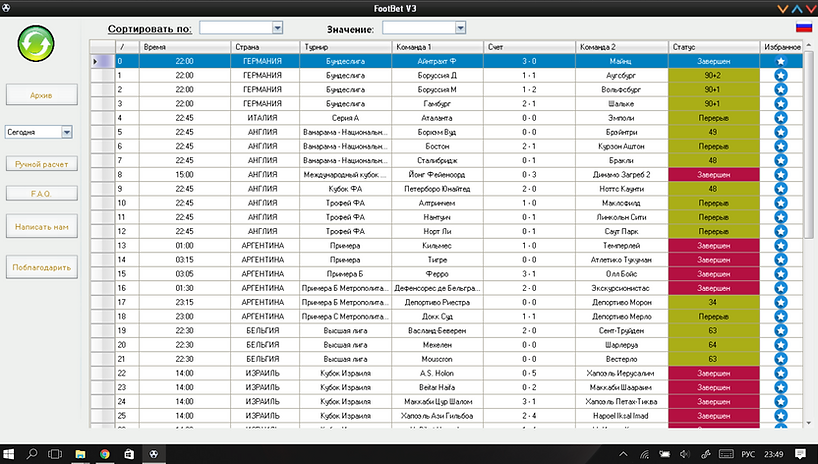Click the Russian flag language icon
Image resolution: width=818 pixels, height=464 pixels.
pyautogui.click(x=802, y=28)
